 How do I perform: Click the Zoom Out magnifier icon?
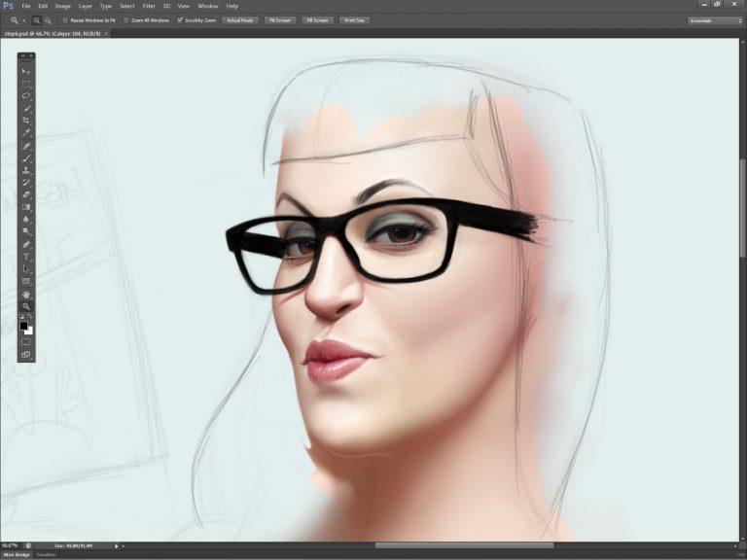tap(48, 19)
